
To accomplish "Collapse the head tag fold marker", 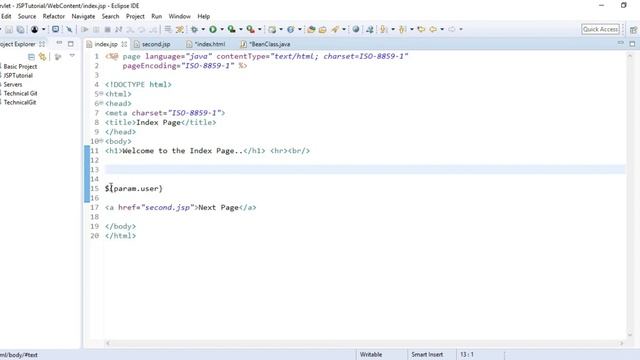I will (x=101, y=103).
